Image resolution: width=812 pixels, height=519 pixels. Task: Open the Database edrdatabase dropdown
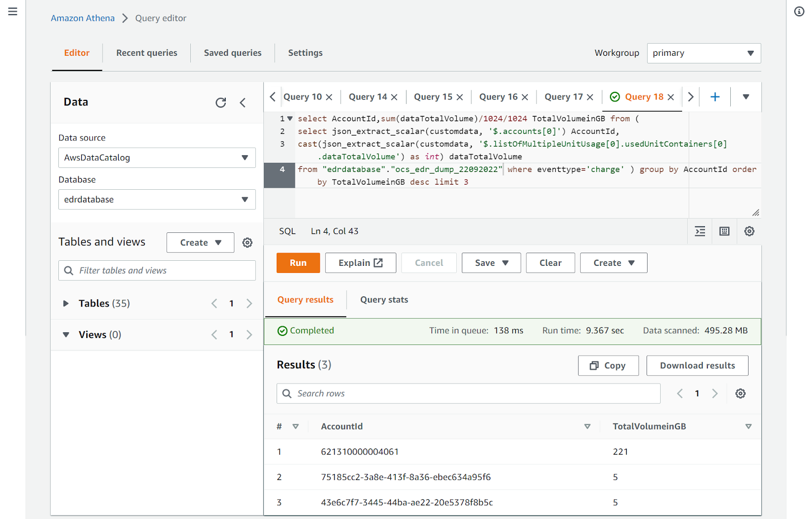tap(157, 199)
